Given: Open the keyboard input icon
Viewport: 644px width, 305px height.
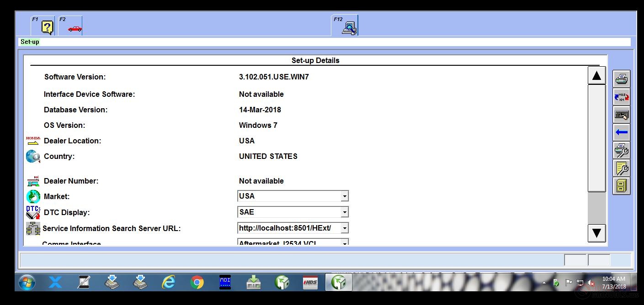Looking at the screenshot, I should coord(621,114).
